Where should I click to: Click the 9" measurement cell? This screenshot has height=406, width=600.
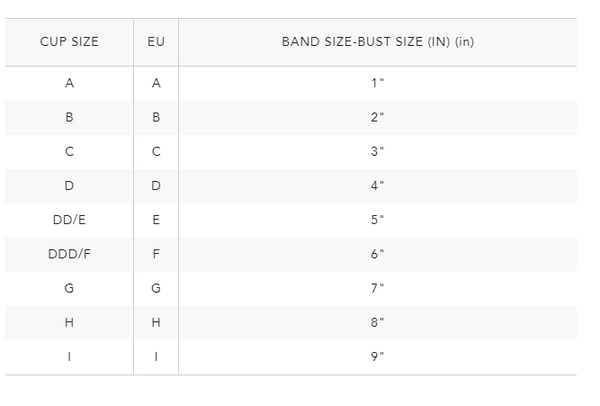377,357
